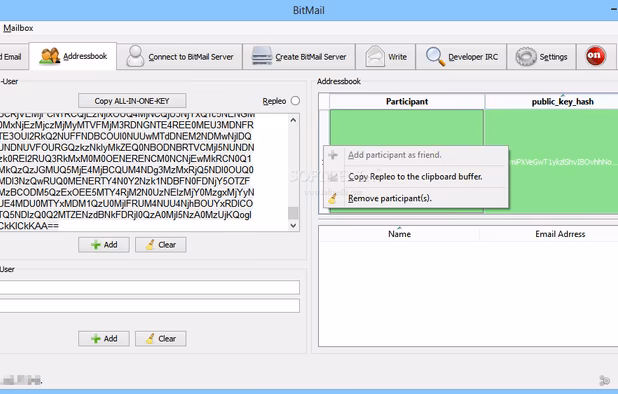Open the Connect to BitMail Server tab
This screenshot has width=618, height=394.
pos(180,57)
